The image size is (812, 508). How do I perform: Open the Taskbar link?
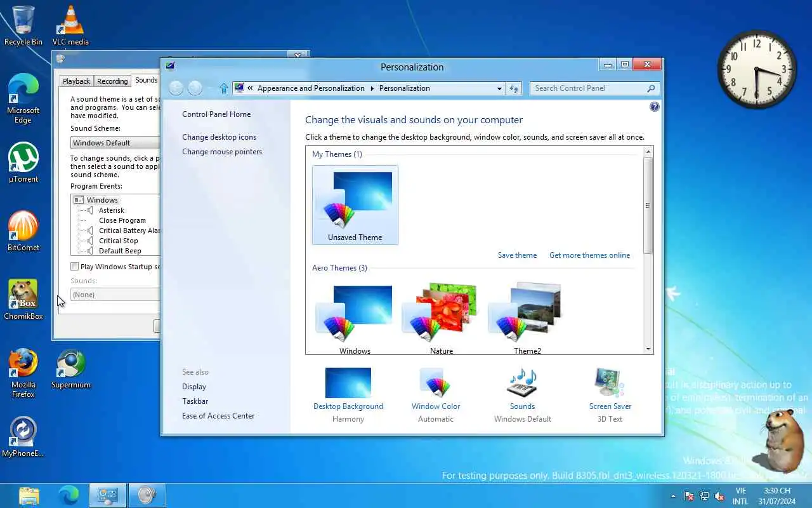(195, 401)
